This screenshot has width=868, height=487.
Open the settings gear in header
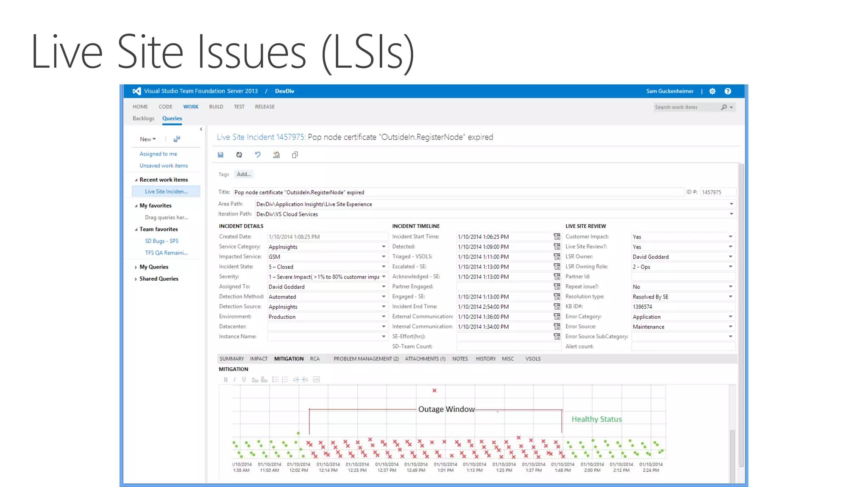point(712,91)
